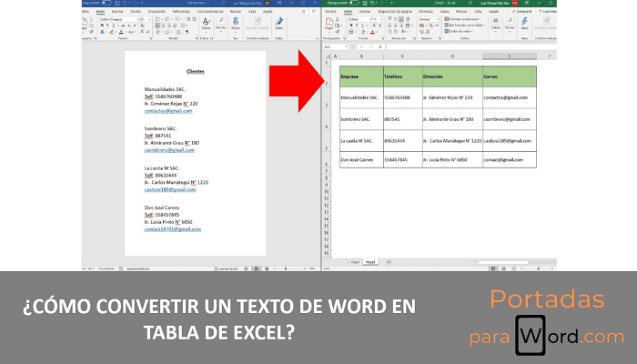Click Excel Compartir button
The height and width of the screenshot is (364, 637).
click(x=523, y=11)
